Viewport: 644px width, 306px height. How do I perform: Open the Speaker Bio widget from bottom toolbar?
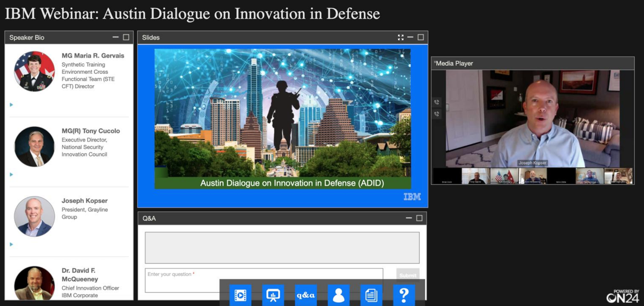point(339,295)
